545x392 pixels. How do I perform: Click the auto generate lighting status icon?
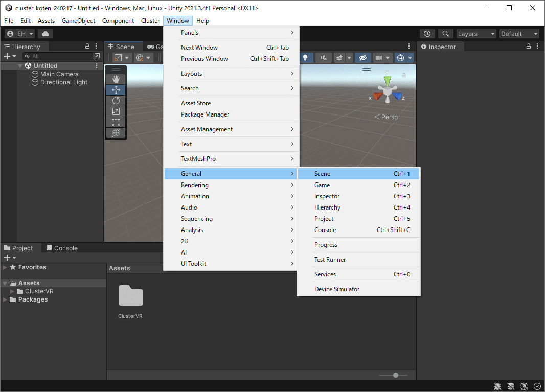524,386
